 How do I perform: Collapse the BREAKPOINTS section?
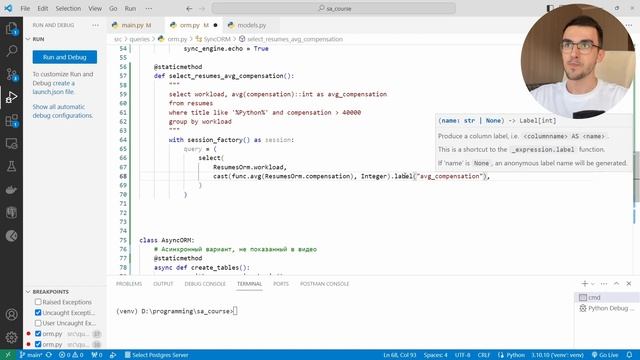28,291
